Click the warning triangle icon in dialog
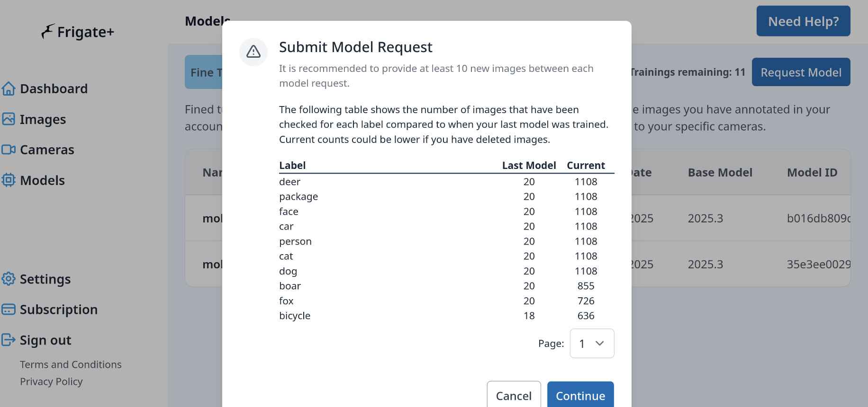 [253, 52]
